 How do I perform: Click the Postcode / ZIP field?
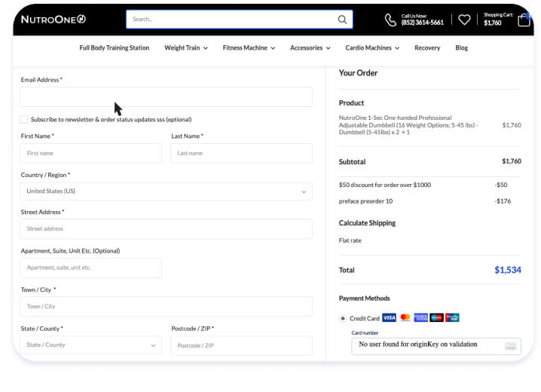(241, 345)
